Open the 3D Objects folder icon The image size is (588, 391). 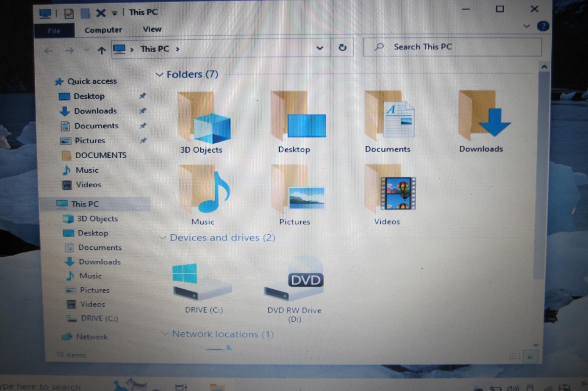[204, 117]
